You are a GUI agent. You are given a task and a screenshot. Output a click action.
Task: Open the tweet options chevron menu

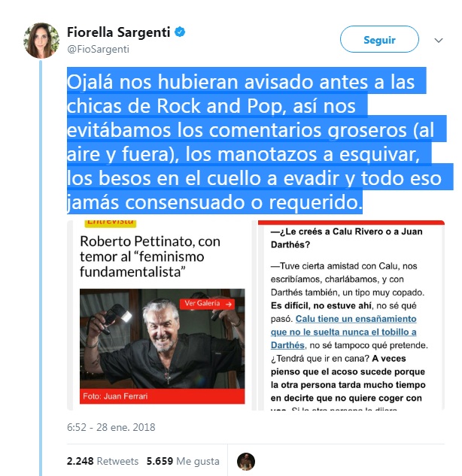(x=439, y=40)
